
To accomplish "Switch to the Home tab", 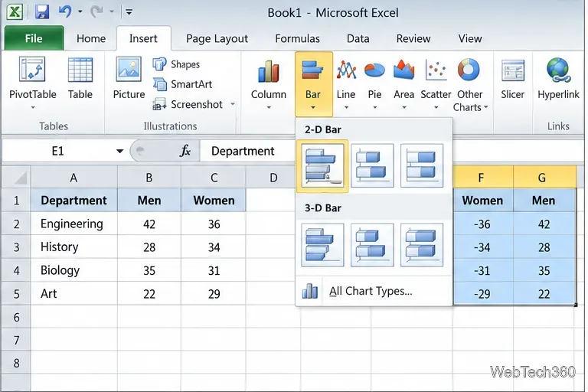I will pos(91,38).
